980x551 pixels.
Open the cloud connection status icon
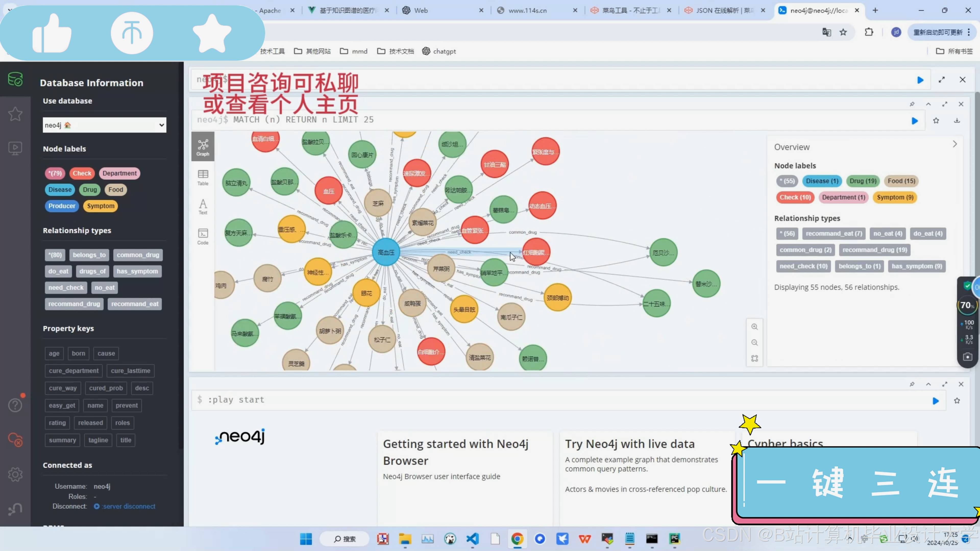(15, 440)
